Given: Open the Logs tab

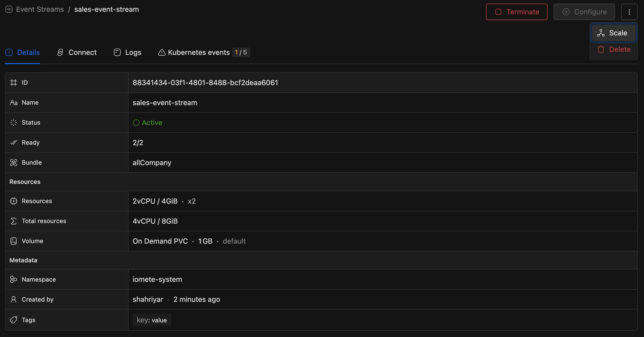Looking at the screenshot, I should tap(128, 52).
